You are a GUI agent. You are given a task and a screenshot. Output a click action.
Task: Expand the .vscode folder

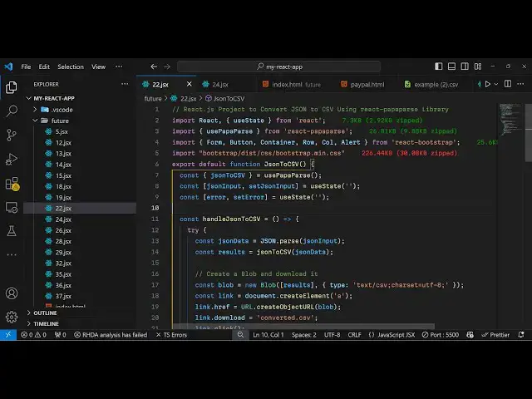point(81,110)
